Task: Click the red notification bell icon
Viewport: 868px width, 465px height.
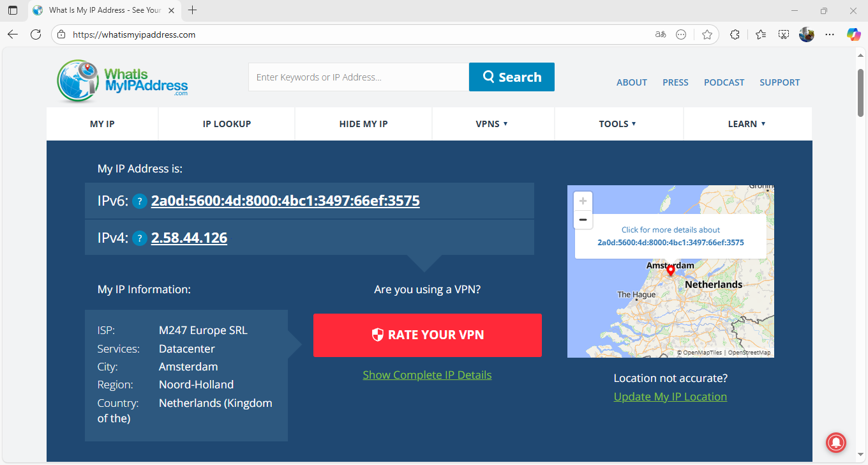Action: tap(836, 441)
